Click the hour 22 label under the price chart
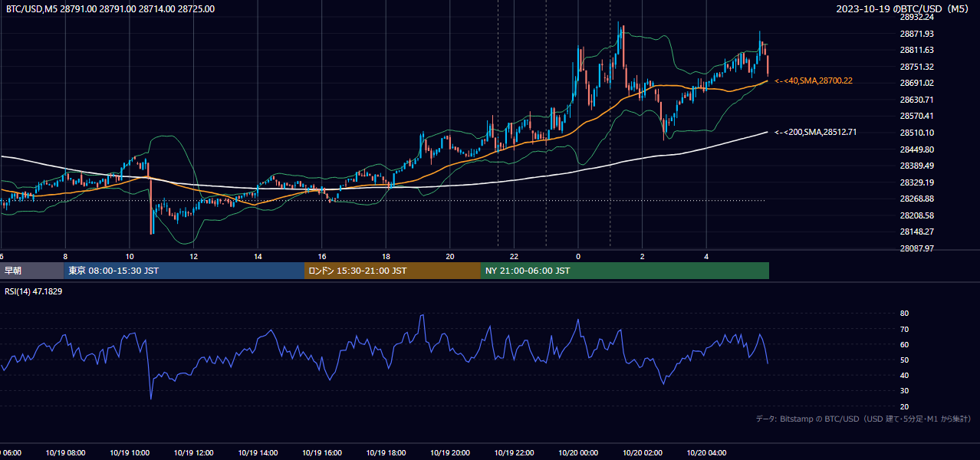Viewport: 980px width, 460px height. 515,256
